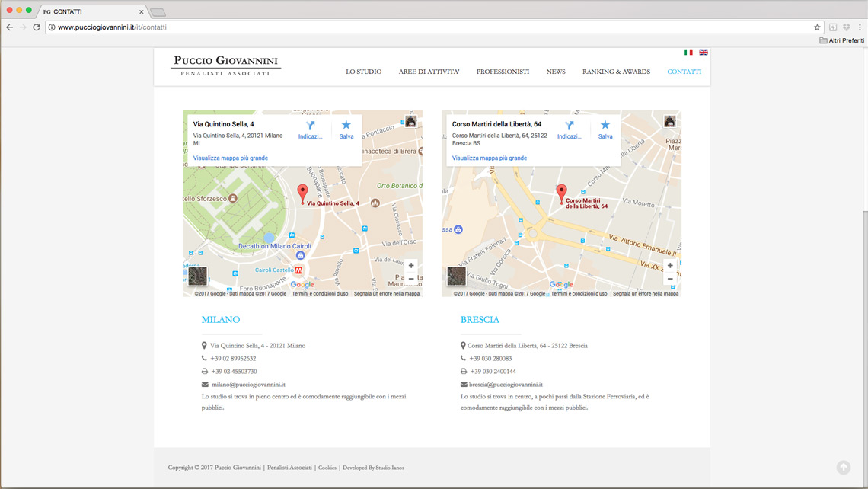Click site info icon in address bar
Image resolution: width=868 pixels, height=489 pixels.
tap(52, 27)
